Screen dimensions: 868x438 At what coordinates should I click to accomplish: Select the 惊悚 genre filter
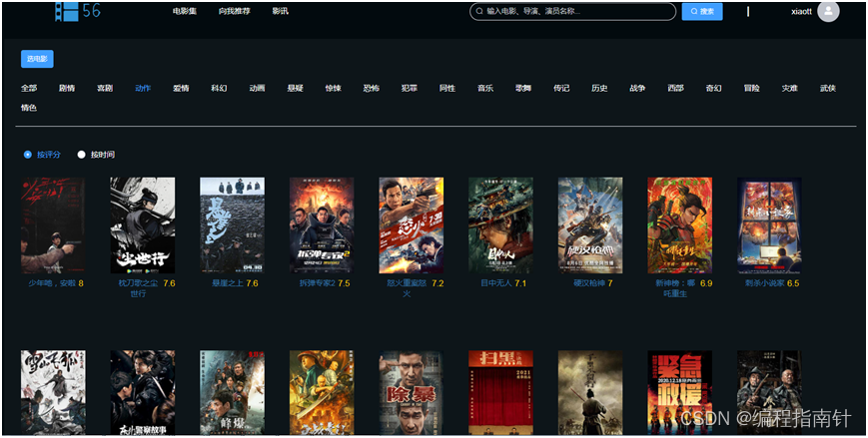coord(334,88)
